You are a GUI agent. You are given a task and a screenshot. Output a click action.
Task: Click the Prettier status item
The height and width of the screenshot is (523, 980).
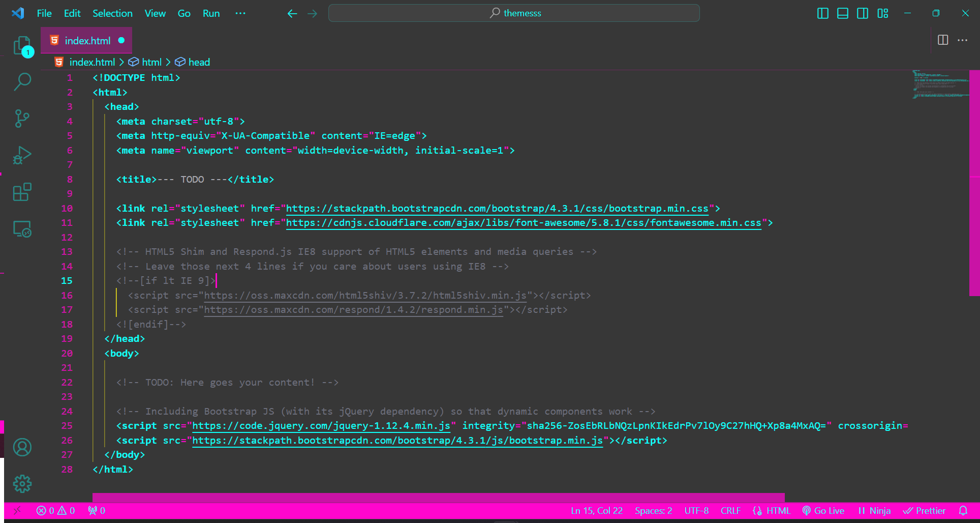tap(924, 510)
